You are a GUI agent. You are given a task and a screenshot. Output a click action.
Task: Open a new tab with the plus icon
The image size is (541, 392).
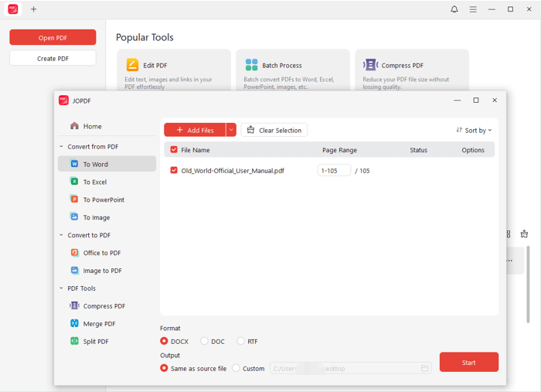coord(33,9)
